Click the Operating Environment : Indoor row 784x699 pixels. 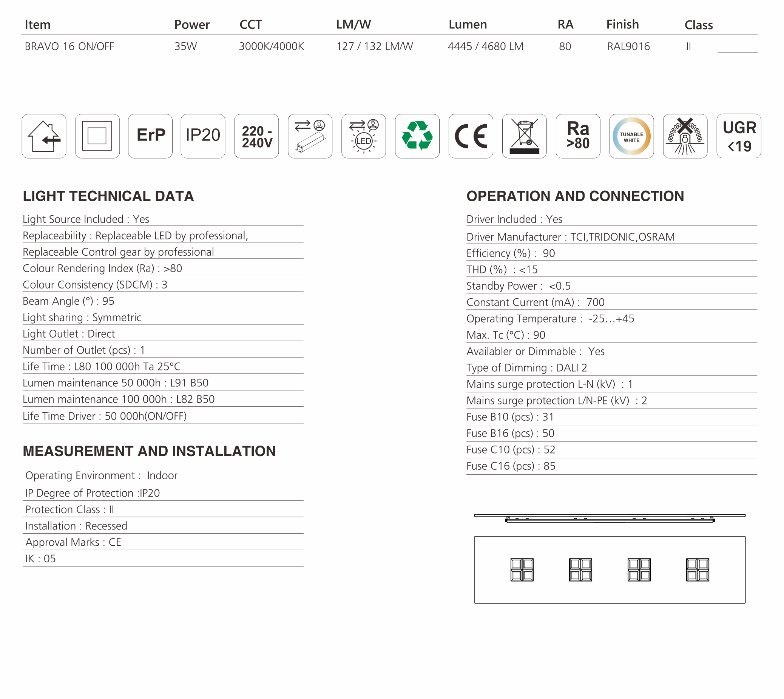coord(163,476)
